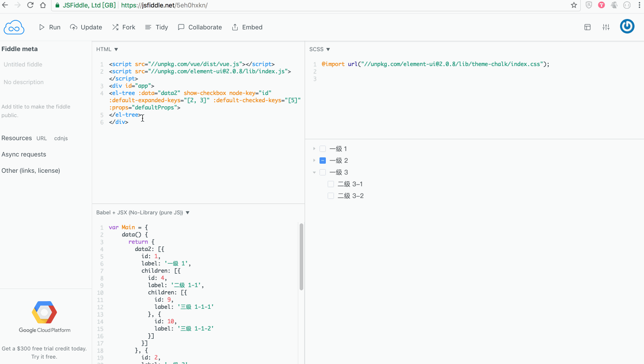Viewport: 644px width, 364px height.
Task: Click the JSFiddle cloud logo
Action: tap(14, 27)
